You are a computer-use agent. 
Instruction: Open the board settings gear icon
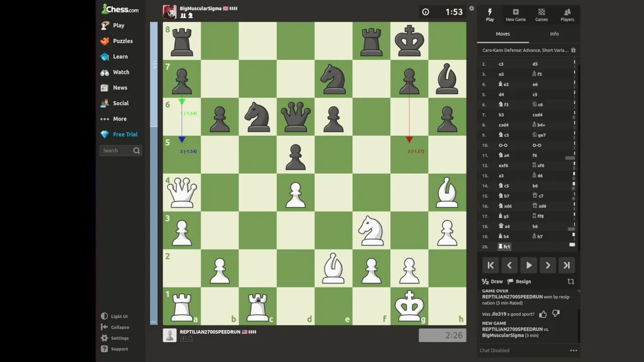pyautogui.click(x=471, y=9)
